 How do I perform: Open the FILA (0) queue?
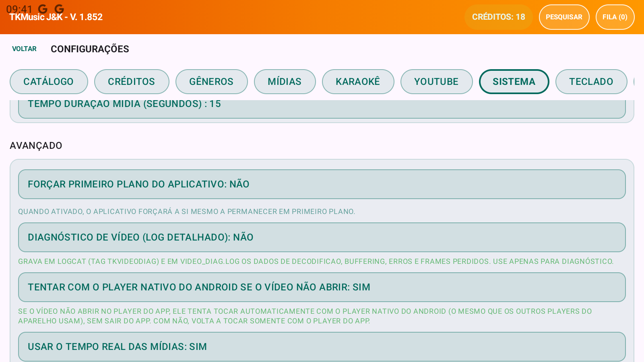[615, 17]
